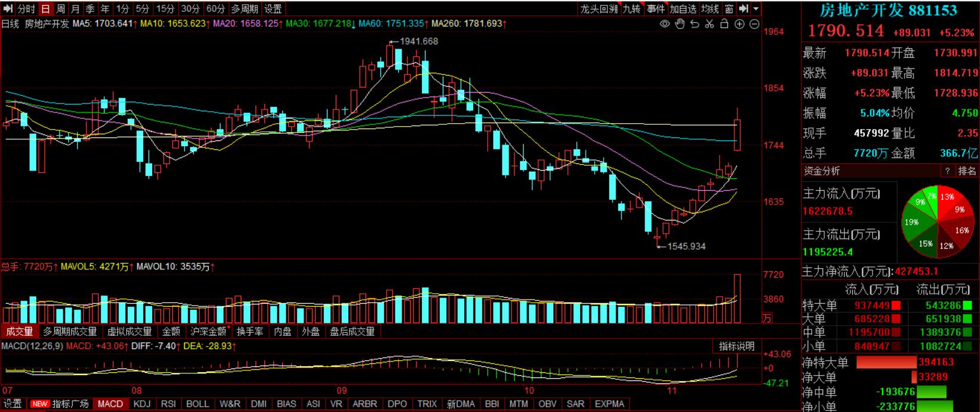Toggle the 九转 indicator
This screenshot has width=980, height=412.
[632, 9]
